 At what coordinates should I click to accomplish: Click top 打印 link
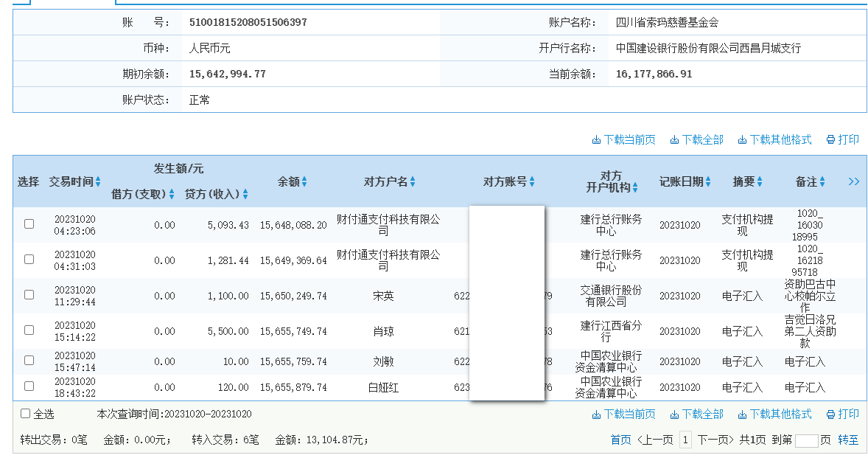pyautogui.click(x=848, y=140)
